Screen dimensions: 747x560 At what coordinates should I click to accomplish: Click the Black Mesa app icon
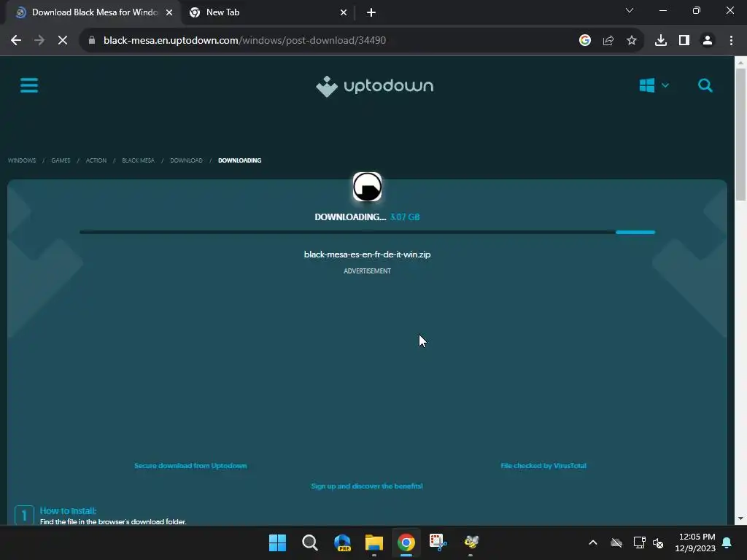(368, 187)
